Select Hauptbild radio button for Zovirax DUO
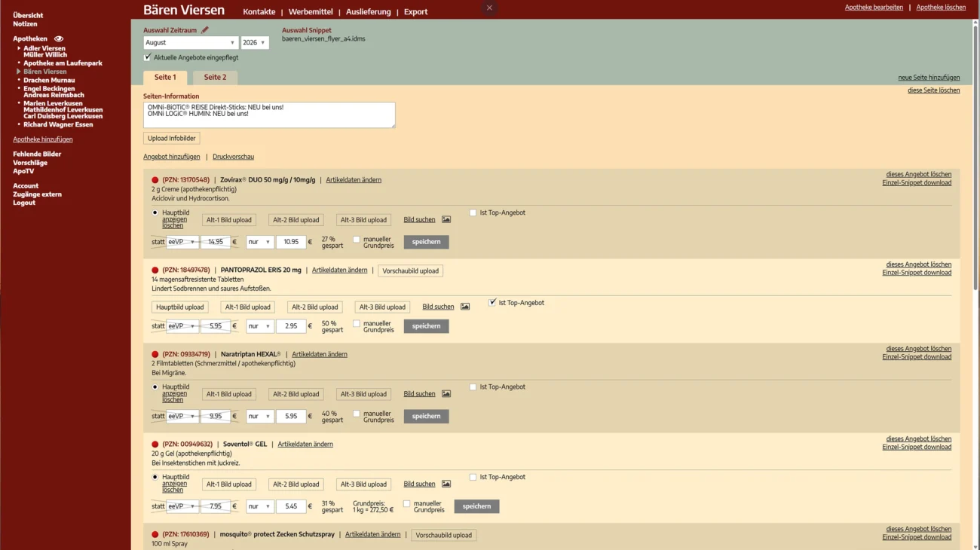The width and height of the screenshot is (980, 550). pos(155,212)
